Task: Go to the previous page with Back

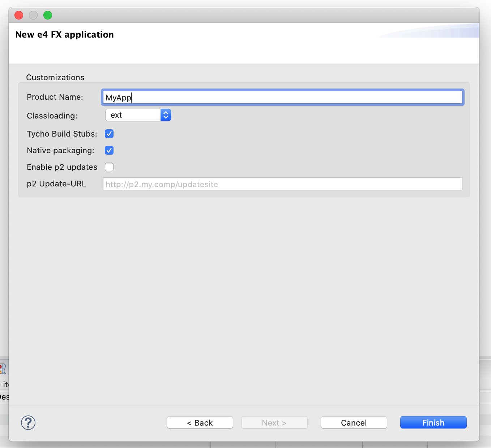Action: point(200,422)
